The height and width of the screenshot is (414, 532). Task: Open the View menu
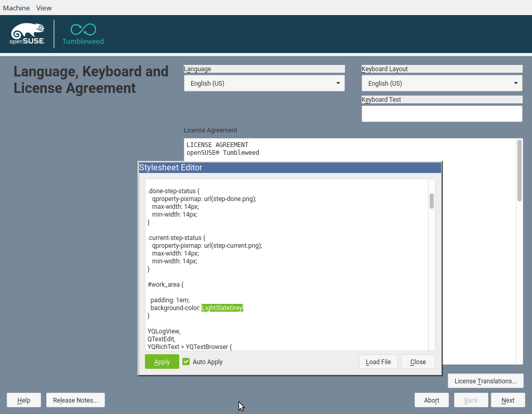(x=44, y=8)
